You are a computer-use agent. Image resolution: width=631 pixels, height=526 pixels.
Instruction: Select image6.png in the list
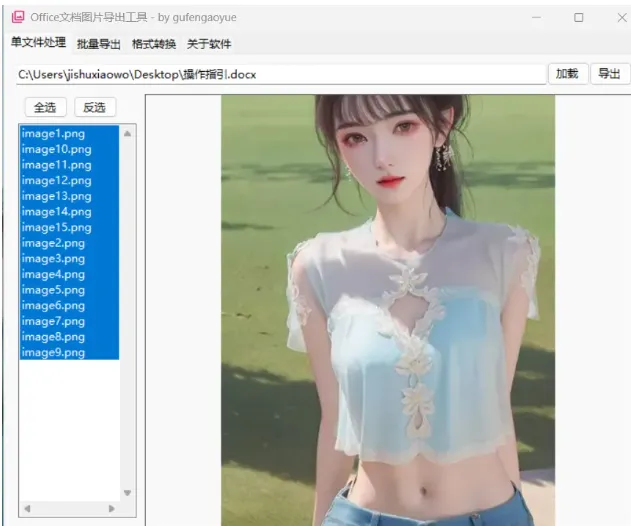click(x=69, y=306)
